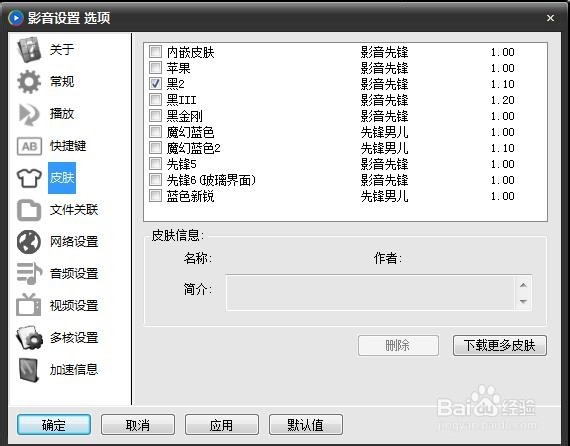Click the 皮肤 T-shirt icon

click(29, 178)
